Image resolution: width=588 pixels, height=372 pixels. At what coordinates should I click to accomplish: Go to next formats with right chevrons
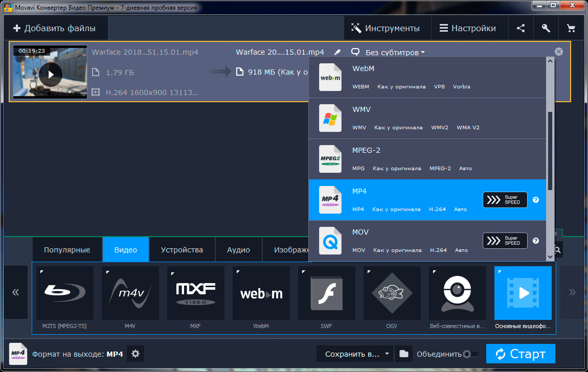[572, 292]
